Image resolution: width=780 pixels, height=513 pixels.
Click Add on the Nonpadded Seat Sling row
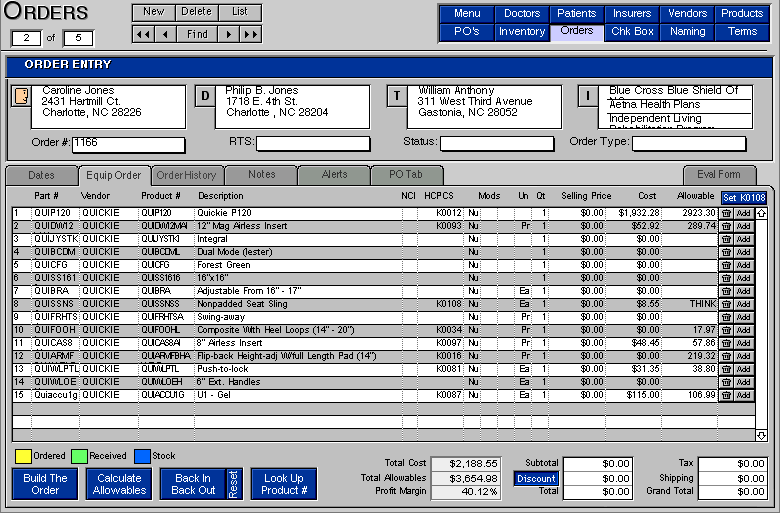point(744,304)
